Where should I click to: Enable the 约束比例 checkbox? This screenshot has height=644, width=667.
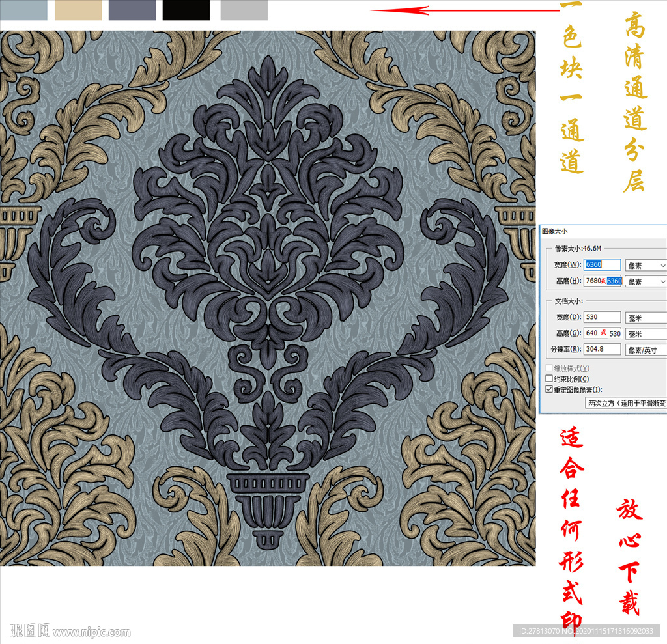click(549, 378)
